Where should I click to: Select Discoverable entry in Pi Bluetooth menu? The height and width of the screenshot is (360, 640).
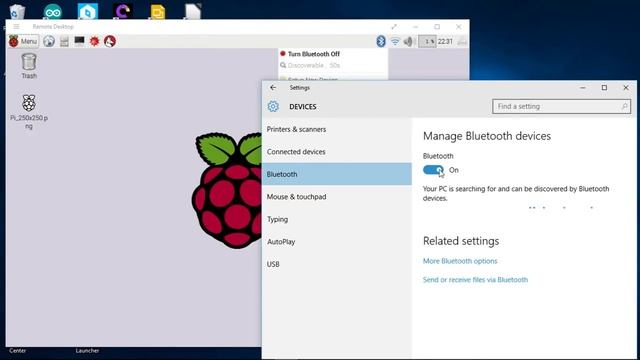(x=313, y=65)
